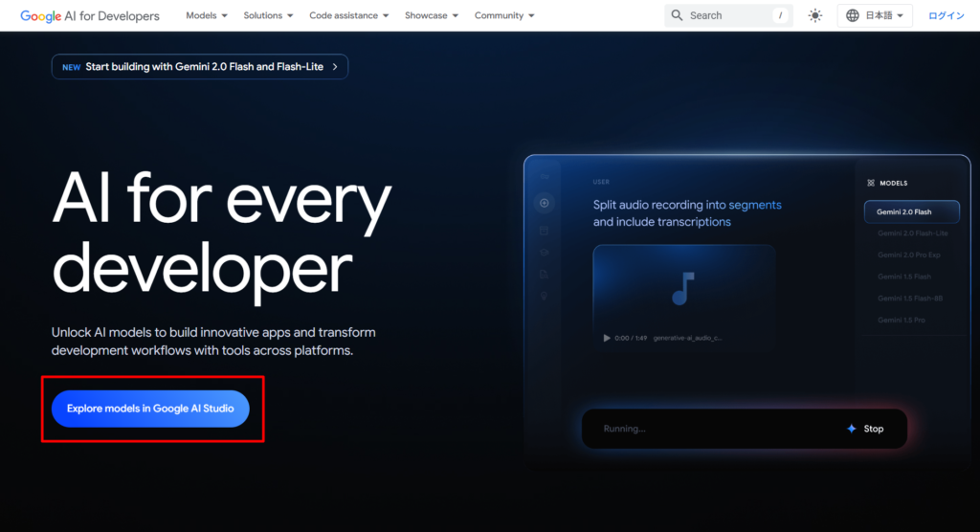
Task: Toggle the light/dark theme sun icon
Action: (814, 15)
